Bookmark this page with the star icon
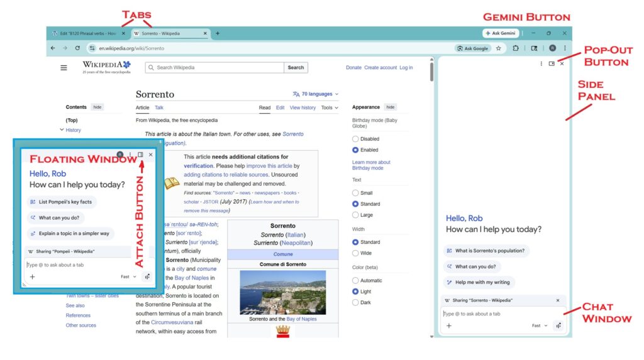The image size is (644, 360). [x=498, y=48]
